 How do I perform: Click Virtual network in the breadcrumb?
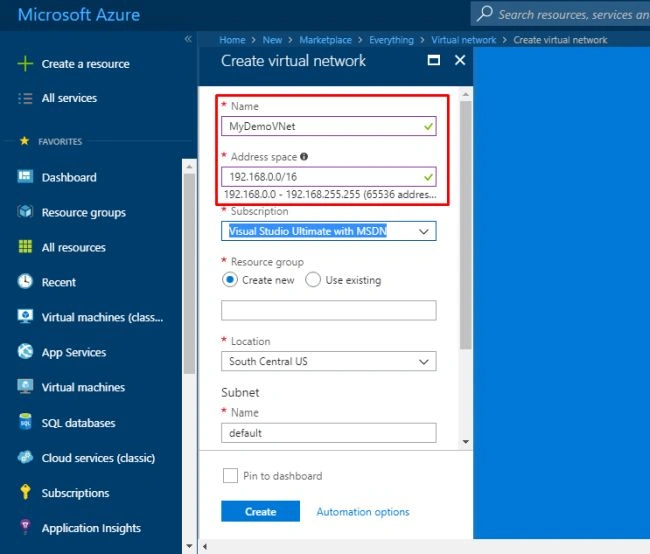point(463,40)
